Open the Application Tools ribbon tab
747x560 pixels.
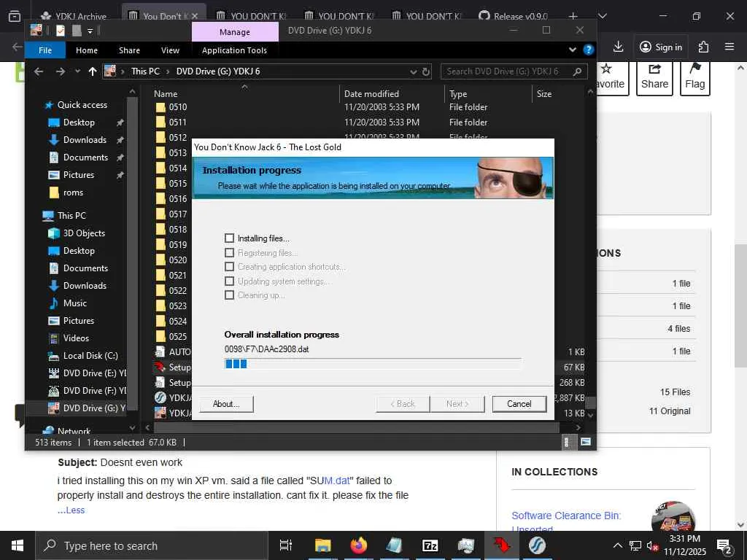tap(234, 50)
